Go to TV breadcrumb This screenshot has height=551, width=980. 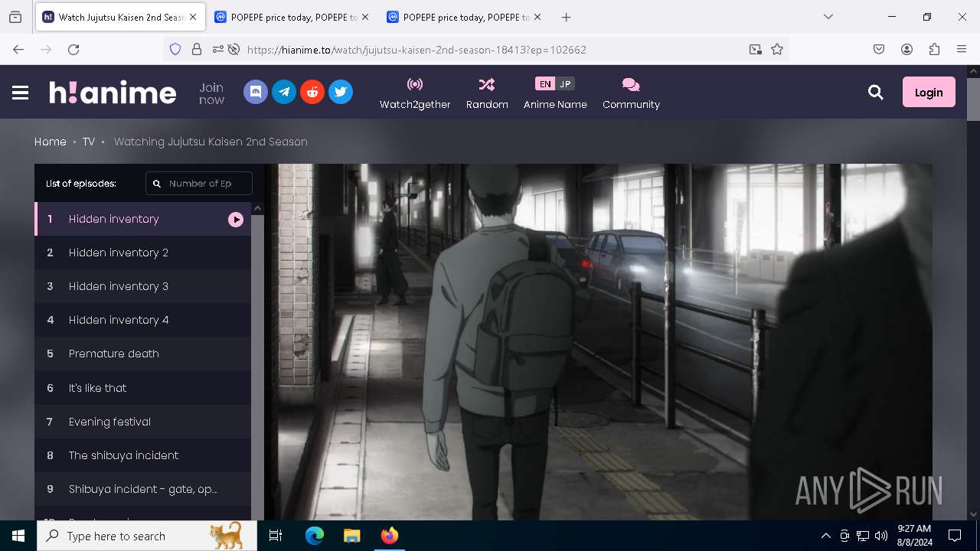(x=89, y=142)
